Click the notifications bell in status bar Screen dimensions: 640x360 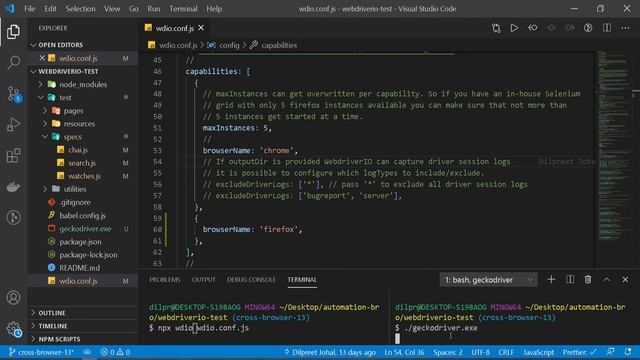click(x=628, y=352)
